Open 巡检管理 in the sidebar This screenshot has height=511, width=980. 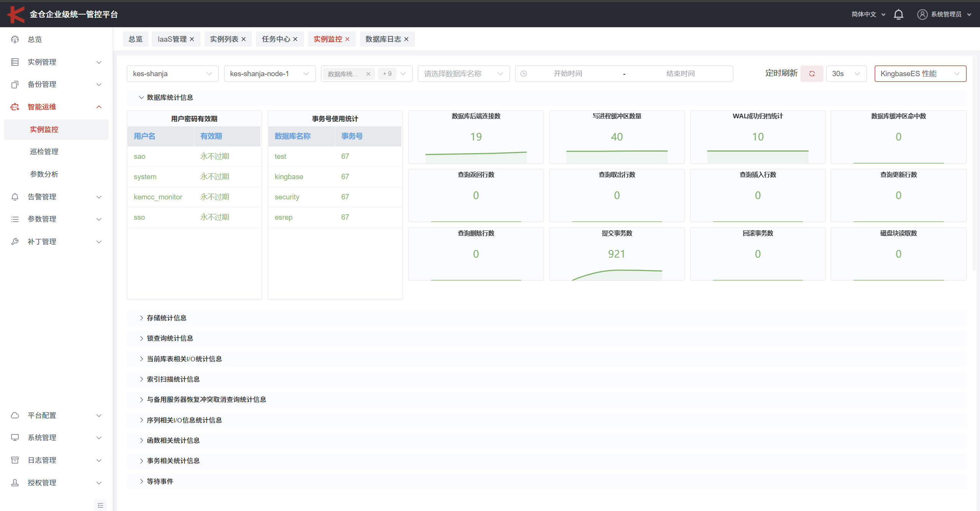pos(44,152)
